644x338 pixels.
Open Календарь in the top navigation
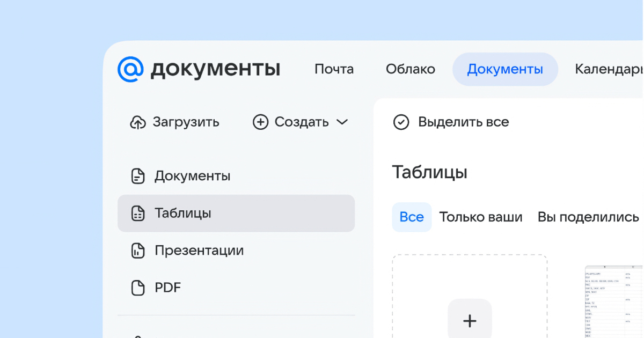click(609, 69)
